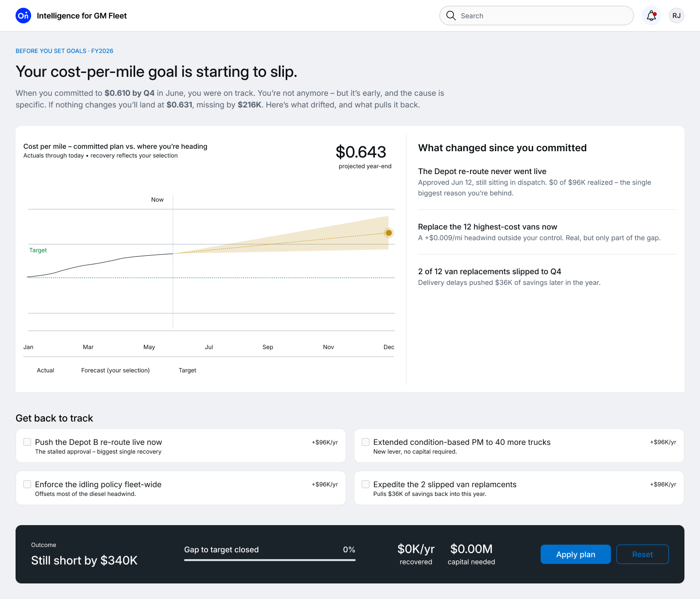Click the $0.643 projected value
700x599 pixels.
pyautogui.click(x=361, y=152)
